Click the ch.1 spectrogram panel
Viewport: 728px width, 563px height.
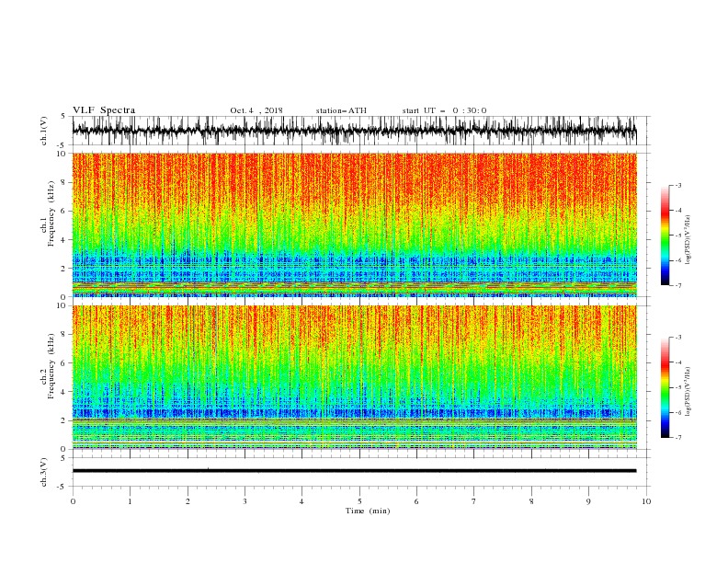pyautogui.click(x=355, y=224)
